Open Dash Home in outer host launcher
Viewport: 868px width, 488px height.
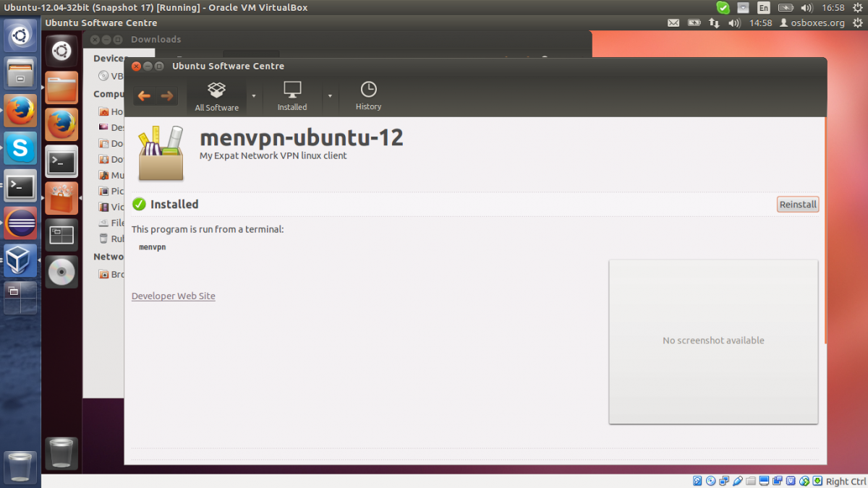click(20, 35)
